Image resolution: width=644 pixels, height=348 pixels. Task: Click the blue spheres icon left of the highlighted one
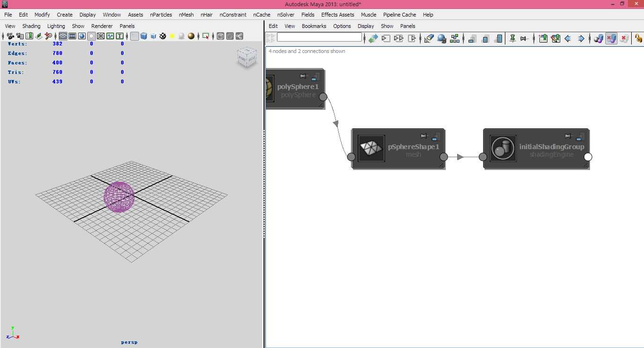[x=599, y=38]
